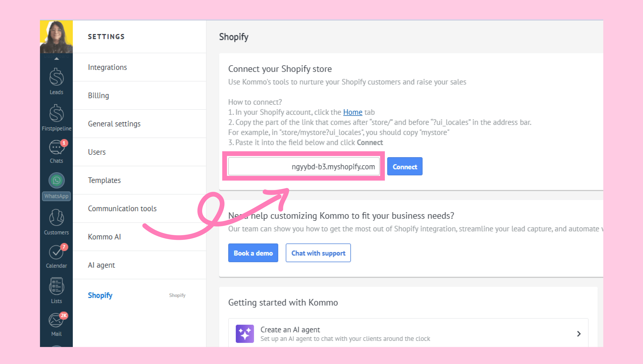The image size is (643, 364).
Task: Open Mail with 2K badge
Action: (x=56, y=325)
